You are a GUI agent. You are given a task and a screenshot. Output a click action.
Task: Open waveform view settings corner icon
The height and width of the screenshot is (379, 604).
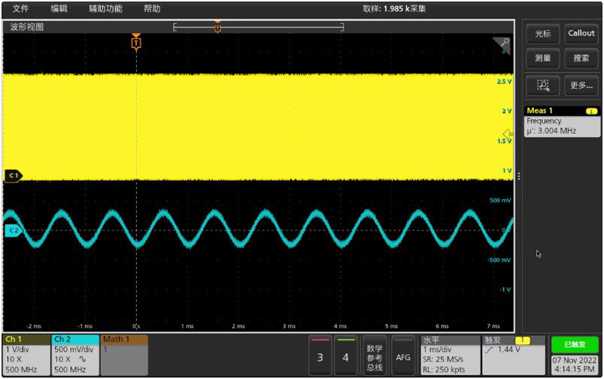(x=502, y=45)
